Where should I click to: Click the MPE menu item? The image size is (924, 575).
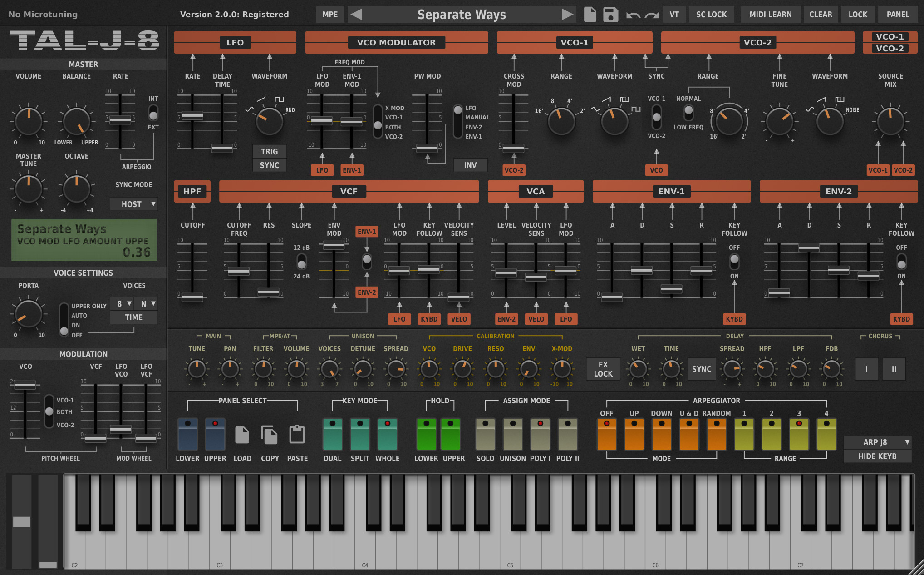pyautogui.click(x=330, y=14)
